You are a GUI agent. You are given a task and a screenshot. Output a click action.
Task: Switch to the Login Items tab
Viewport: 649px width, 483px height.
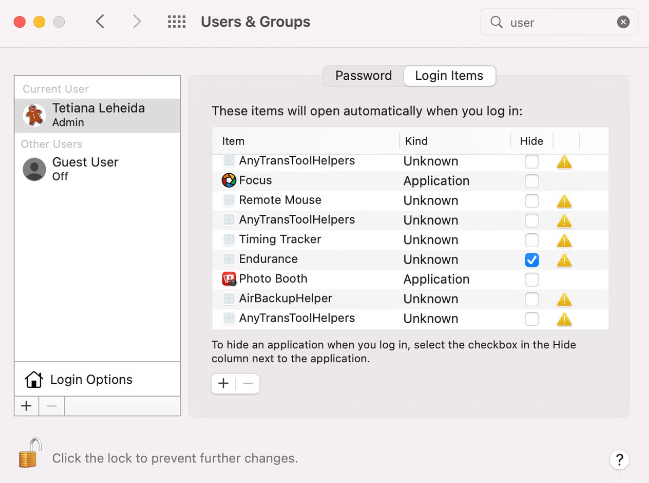(449, 76)
